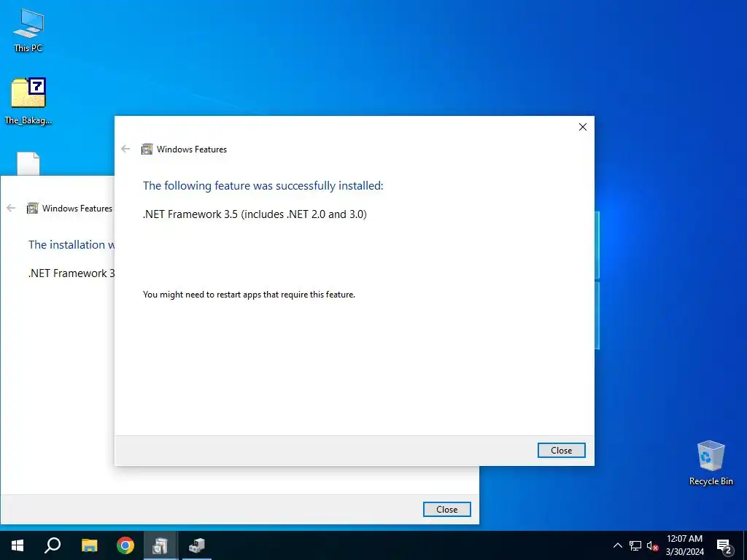Click Windows Features icon in front dialog header
Image resolution: width=747 pixels, height=560 pixels.
pos(147,149)
